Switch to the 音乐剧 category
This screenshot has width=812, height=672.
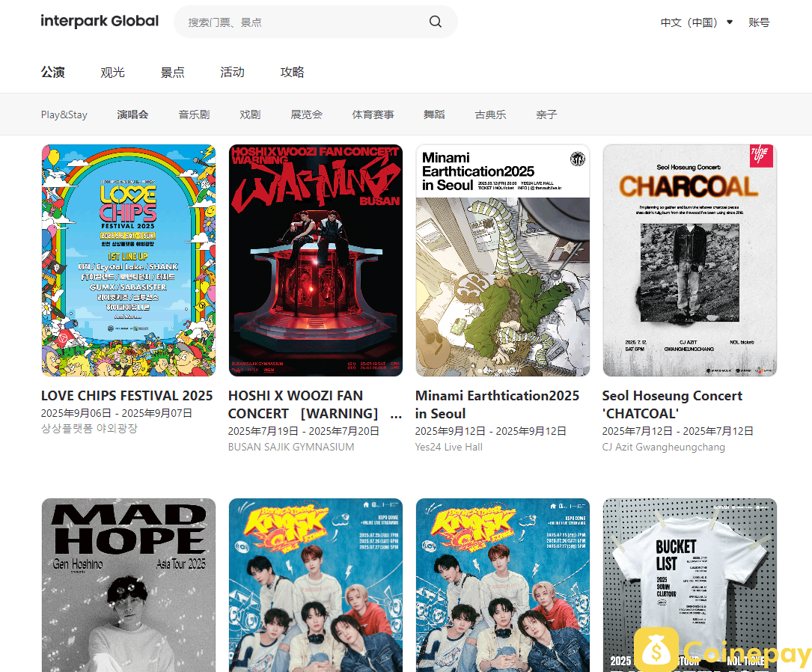click(194, 114)
